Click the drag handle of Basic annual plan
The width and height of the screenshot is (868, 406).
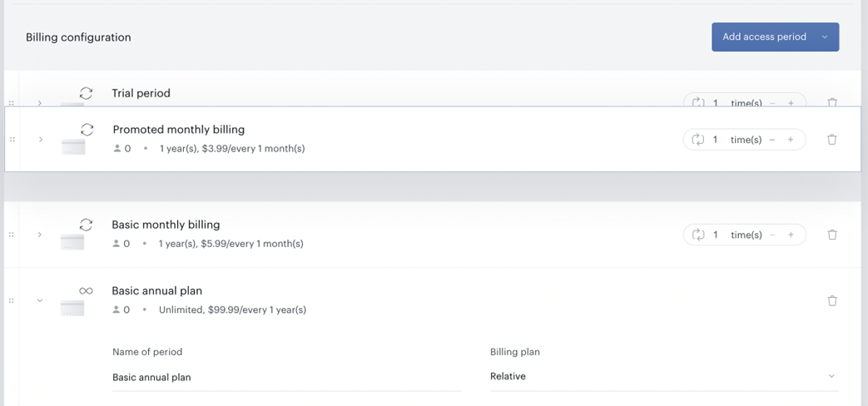(12, 301)
